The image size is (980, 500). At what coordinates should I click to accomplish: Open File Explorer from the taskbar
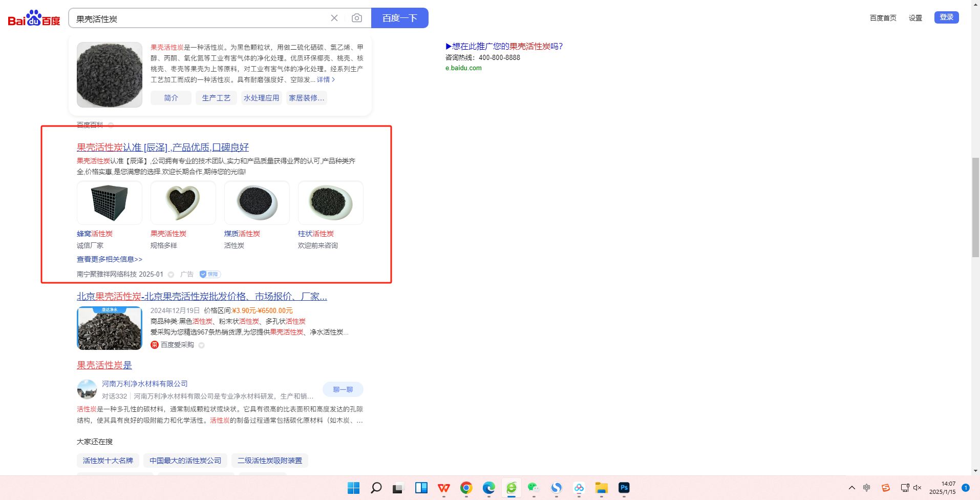point(602,488)
